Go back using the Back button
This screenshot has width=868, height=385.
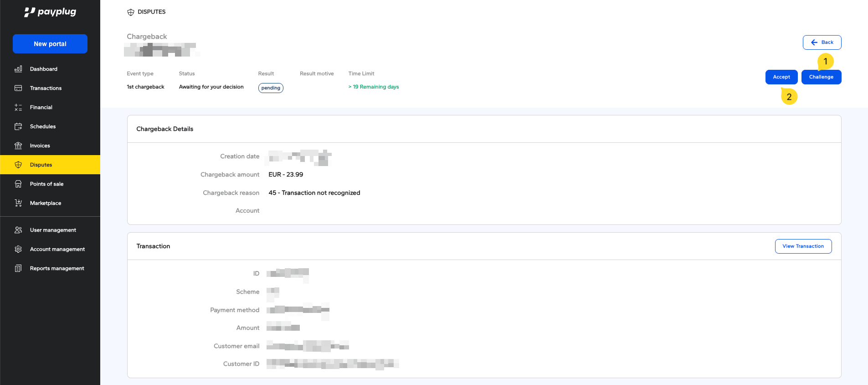pyautogui.click(x=822, y=42)
